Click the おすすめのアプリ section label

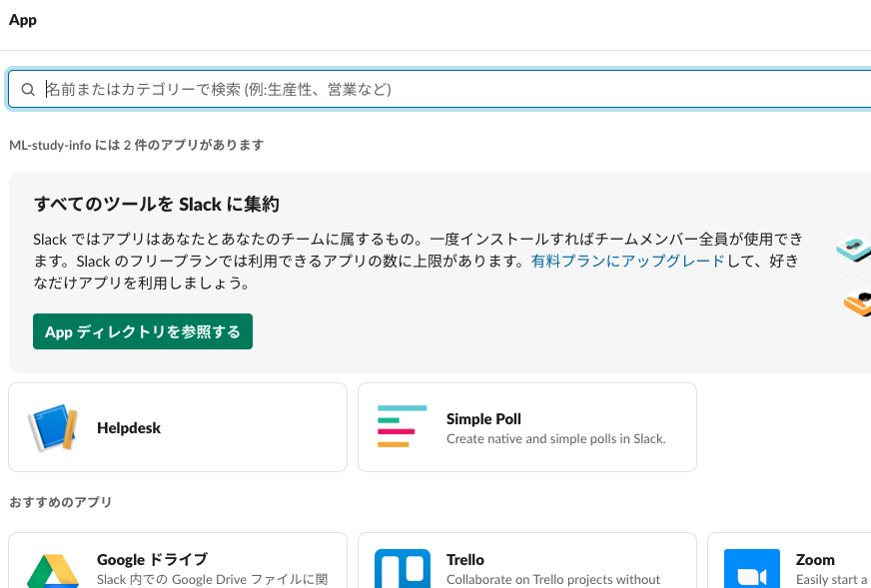(x=61, y=502)
